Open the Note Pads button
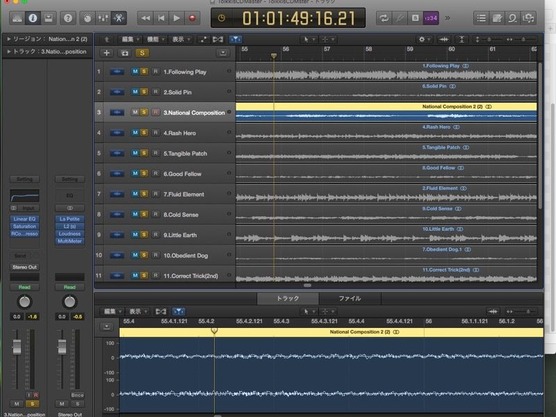Image resolution: width=556 pixels, height=417 pixels. point(497,18)
